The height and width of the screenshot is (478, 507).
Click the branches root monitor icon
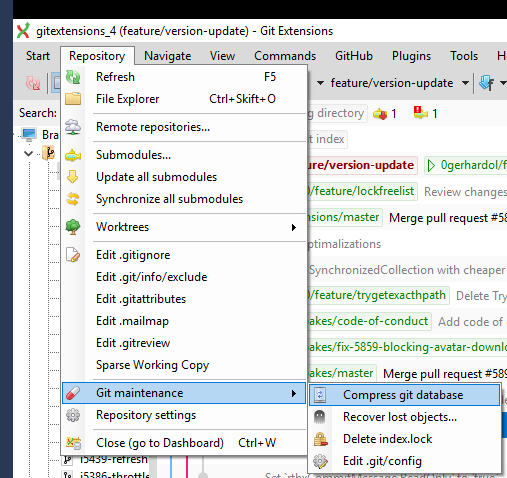point(29,134)
